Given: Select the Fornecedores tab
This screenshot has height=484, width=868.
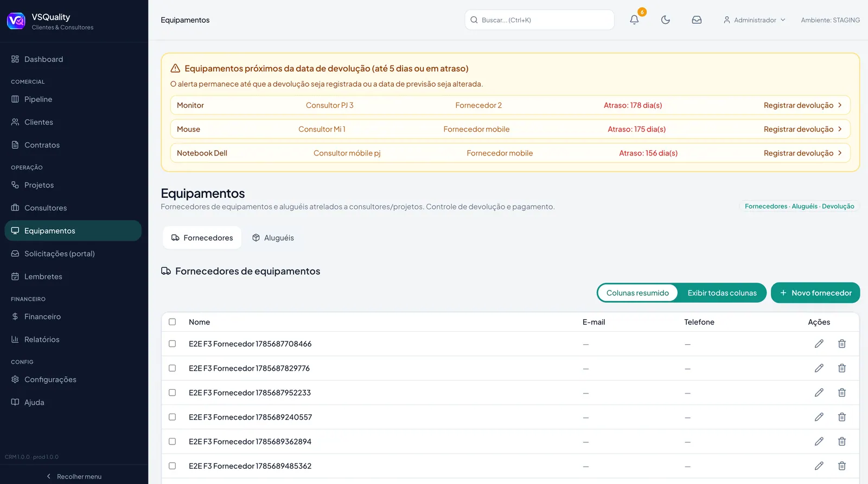Looking at the screenshot, I should coord(202,238).
